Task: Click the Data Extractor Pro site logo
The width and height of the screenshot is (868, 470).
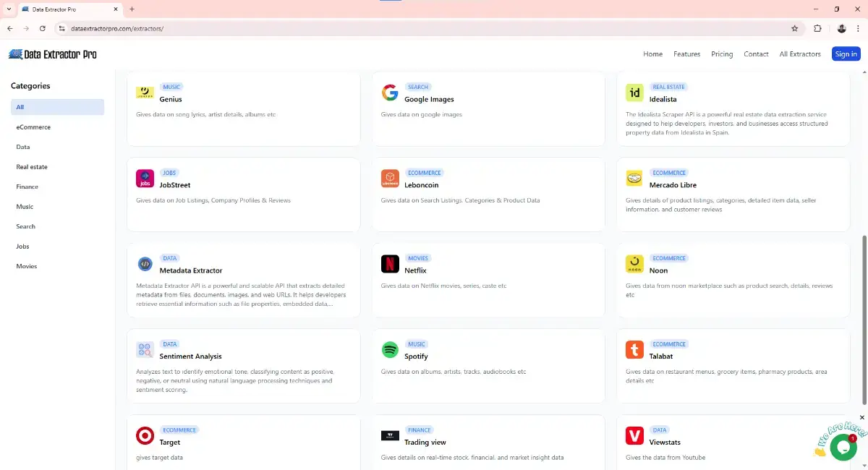Action: (x=52, y=54)
